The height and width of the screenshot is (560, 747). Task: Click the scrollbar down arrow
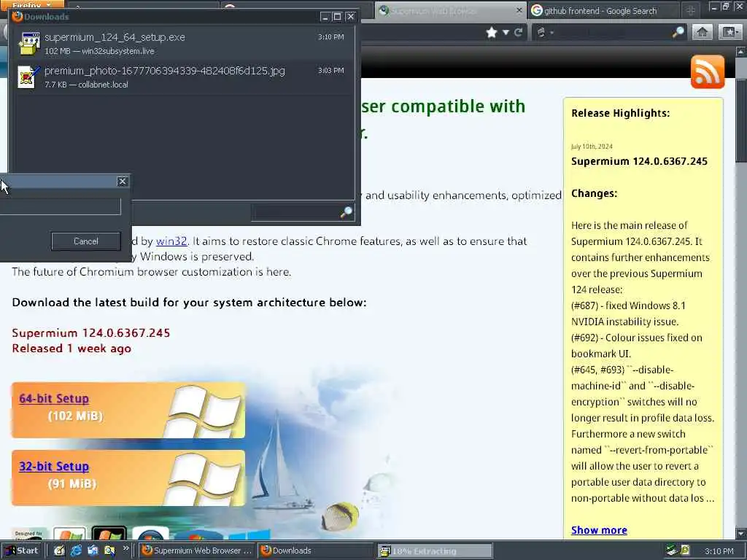[x=741, y=534]
